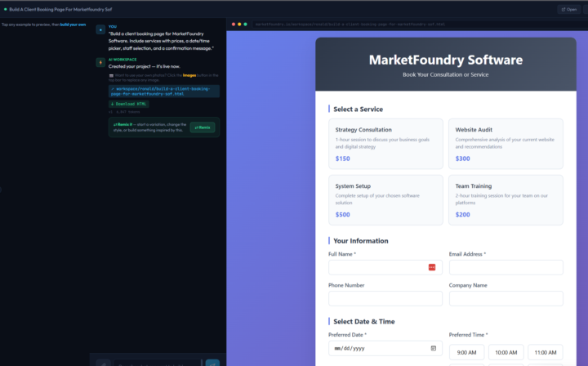
Task: Click the red password manager icon in Full Name
Action: point(432,267)
